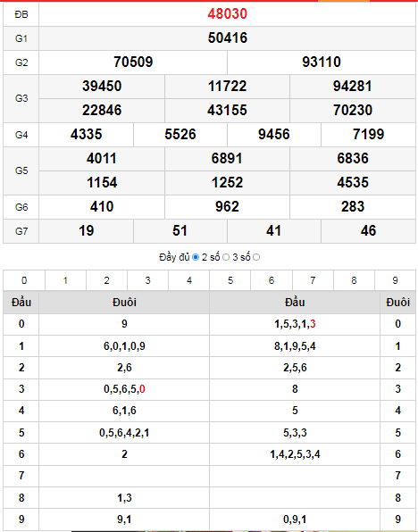Image resolution: width=418 pixels, height=532 pixels.
Task: Pick digit 4 in the filter row
Action: (188, 280)
